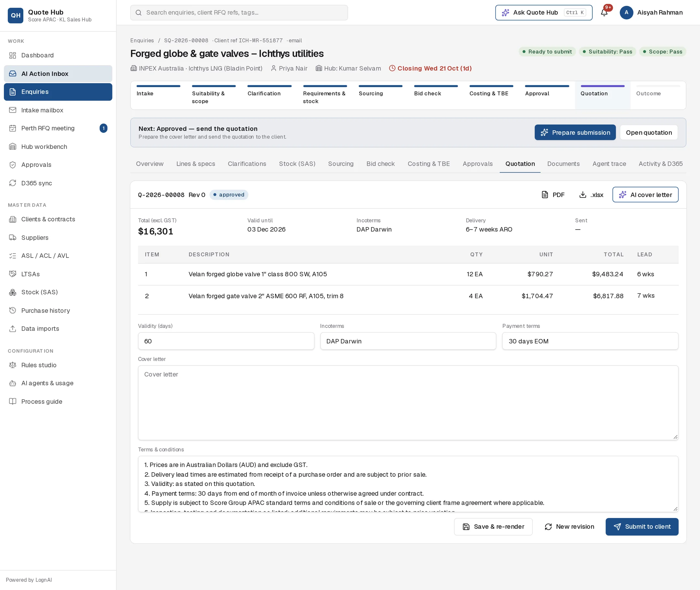Open LTSAs page
The width and height of the screenshot is (700, 590).
(58, 274)
